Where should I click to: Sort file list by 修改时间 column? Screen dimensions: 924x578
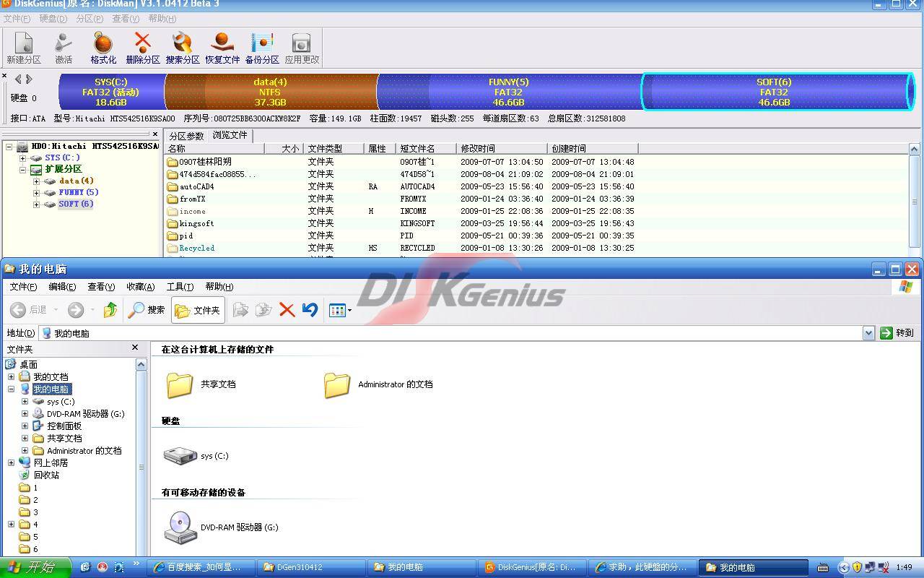502,148
